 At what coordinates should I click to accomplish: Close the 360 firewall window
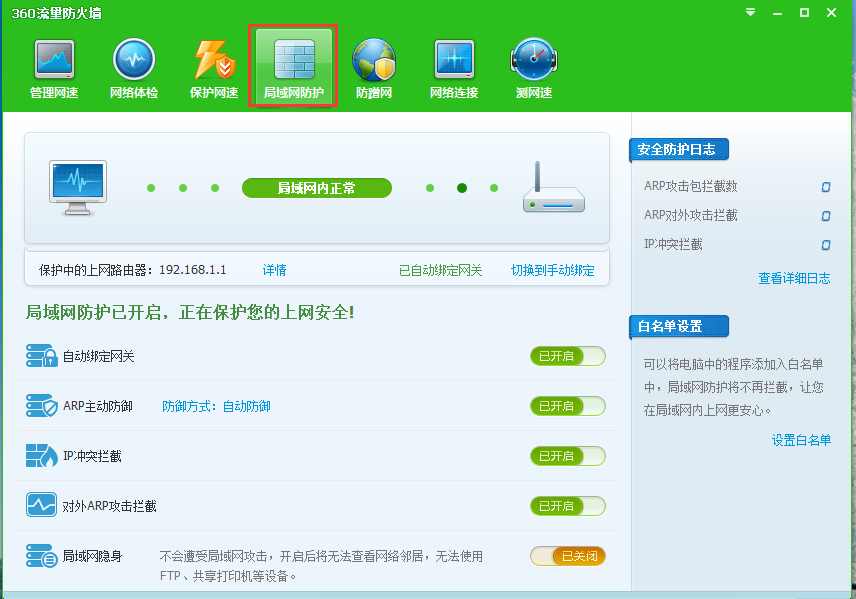(x=831, y=13)
